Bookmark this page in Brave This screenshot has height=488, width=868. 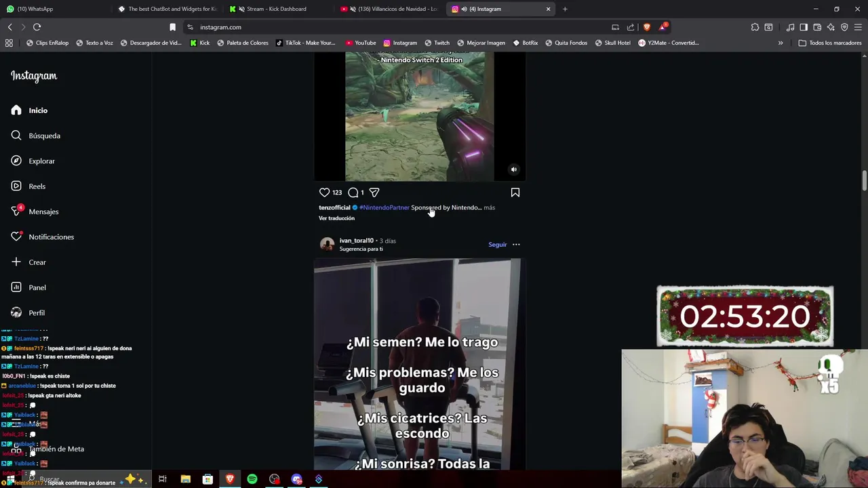(172, 27)
